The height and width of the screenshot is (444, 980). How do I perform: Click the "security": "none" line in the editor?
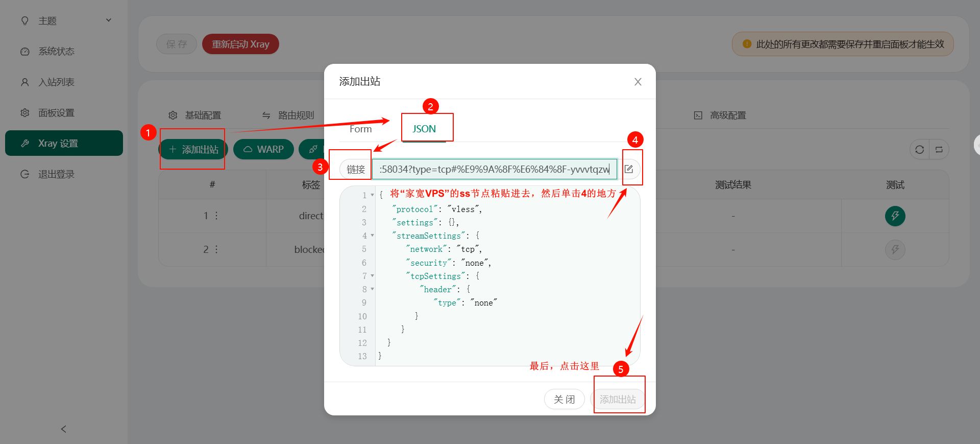449,263
